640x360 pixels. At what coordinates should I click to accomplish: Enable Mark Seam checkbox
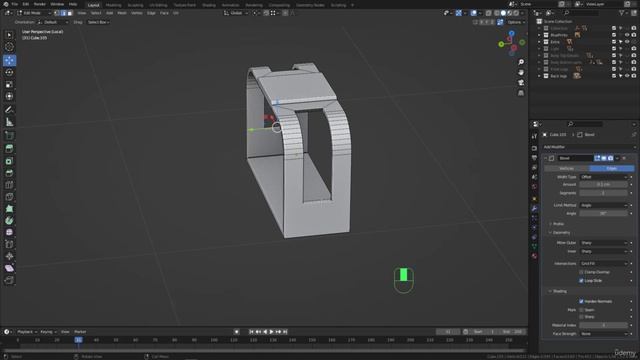coord(581,310)
